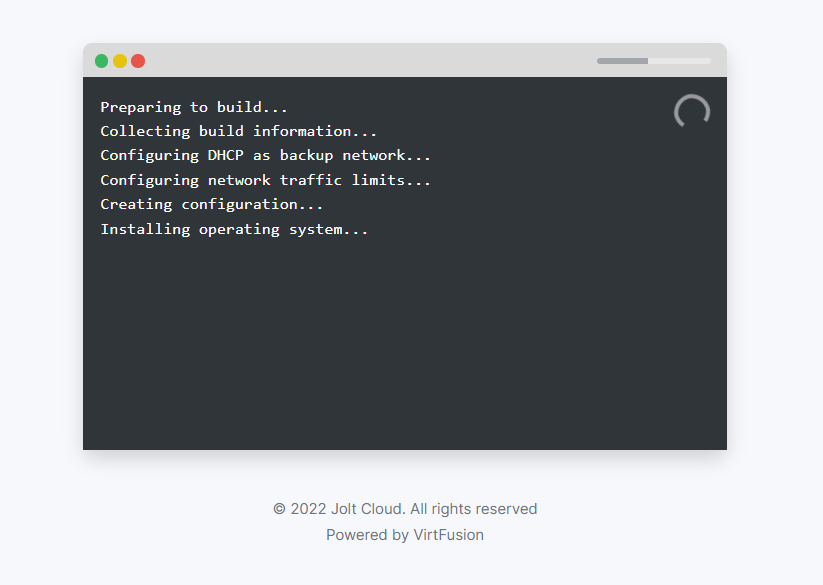823x585 pixels.
Task: Click 'Configuring network traffic limits...' line
Action: point(265,180)
